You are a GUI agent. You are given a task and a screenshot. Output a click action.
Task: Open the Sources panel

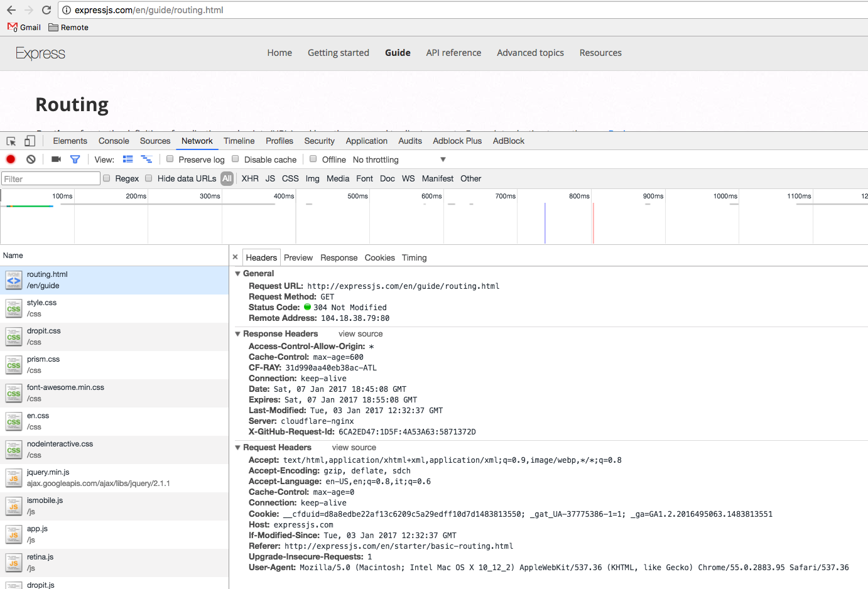[x=155, y=141]
